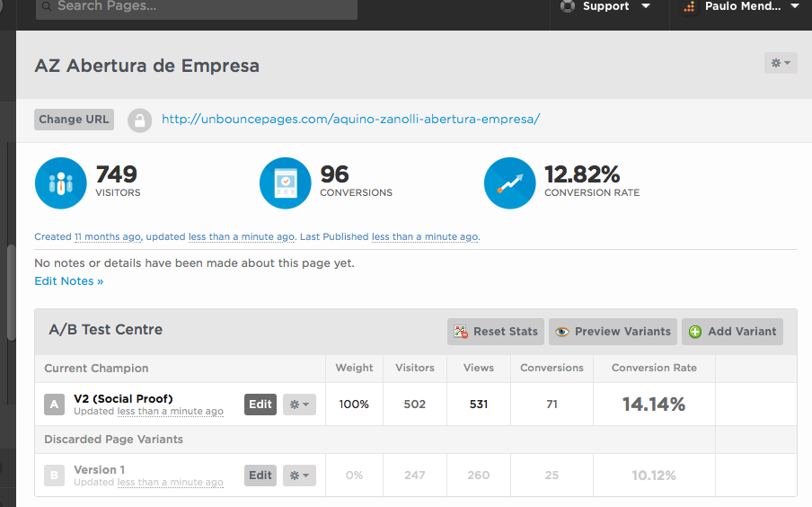Click the Conversion Rate column header
Image resolution: width=812 pixels, height=507 pixels.
coord(654,368)
